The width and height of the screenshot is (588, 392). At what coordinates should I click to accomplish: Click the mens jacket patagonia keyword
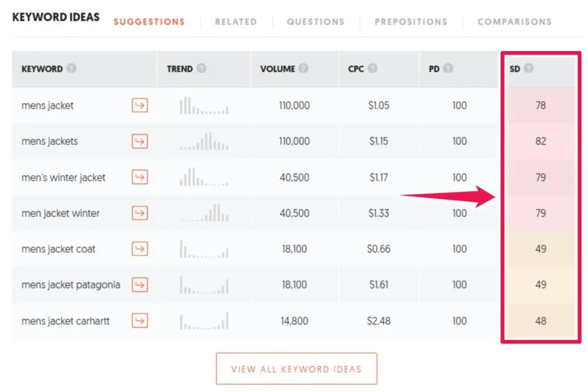click(71, 285)
